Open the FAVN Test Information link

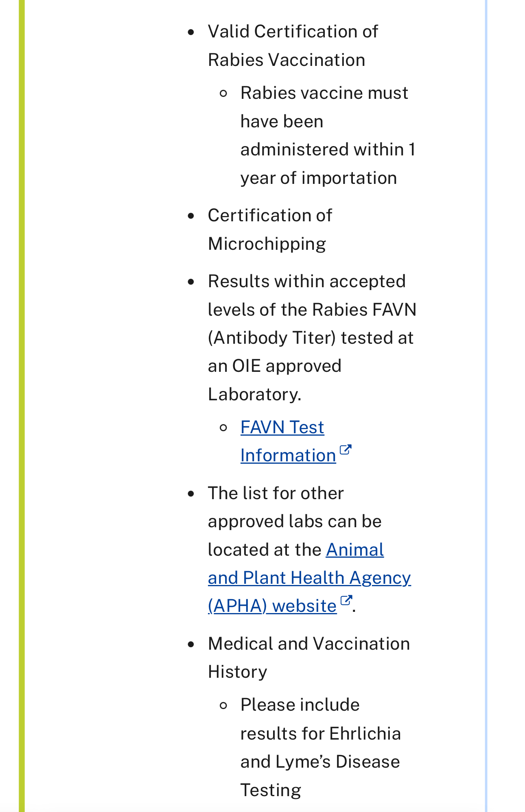pyautogui.click(x=288, y=441)
